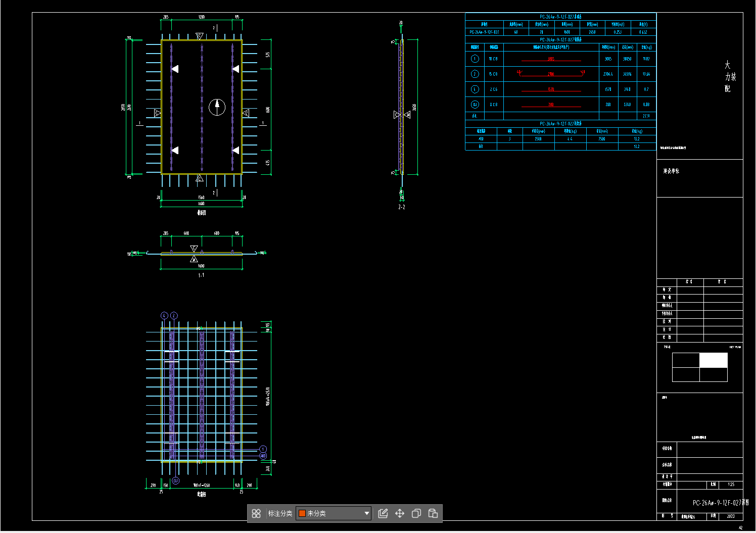Viewport: 756px width, 533px height.
Task: Click circled 1 bubble right of rebar plan
Action: 263,449
